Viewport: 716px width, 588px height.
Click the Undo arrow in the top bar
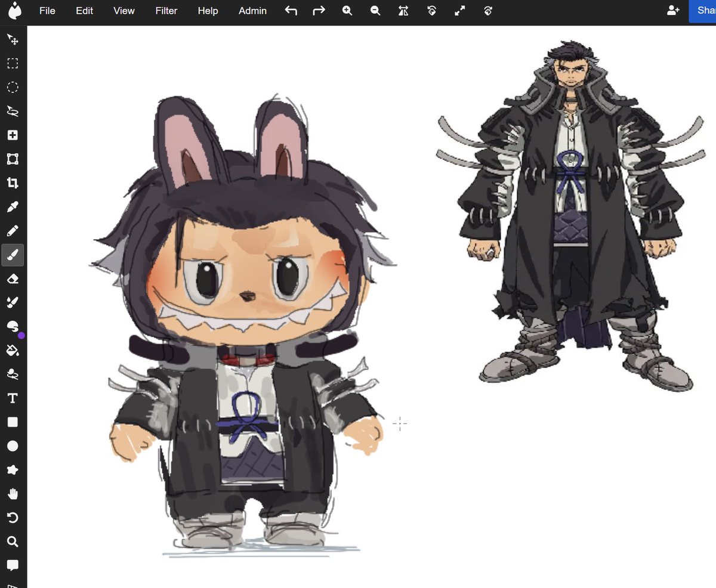(x=291, y=11)
